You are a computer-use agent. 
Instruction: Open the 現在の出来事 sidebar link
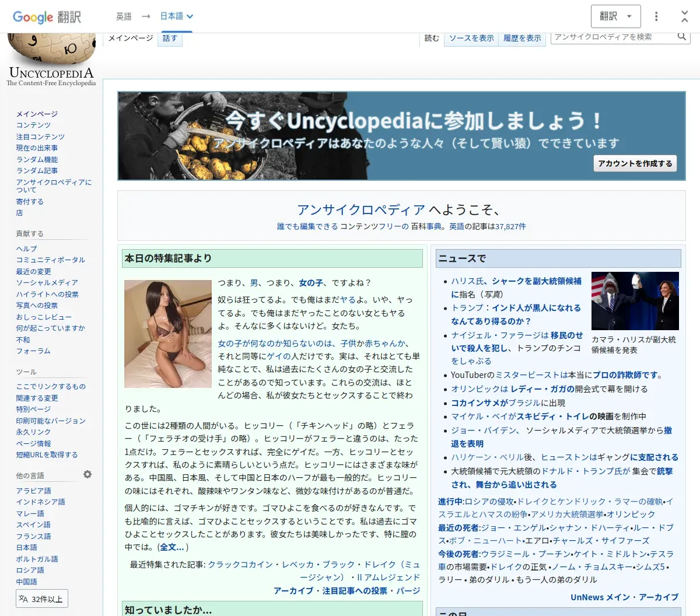37,148
